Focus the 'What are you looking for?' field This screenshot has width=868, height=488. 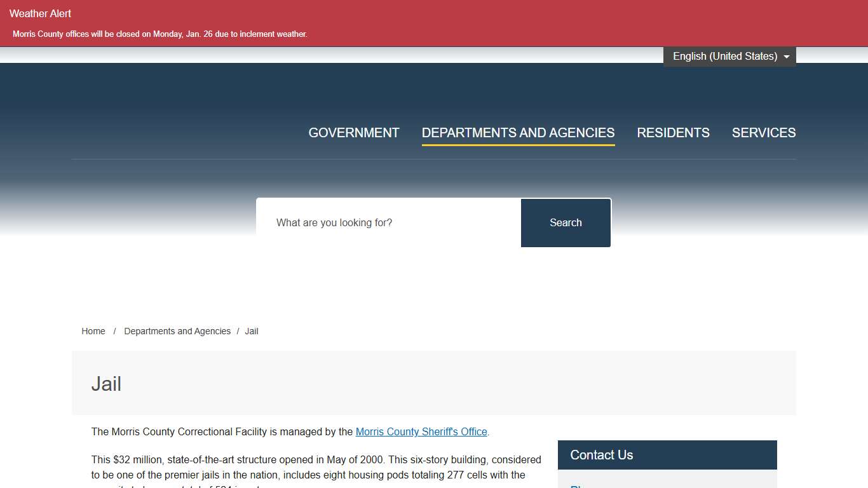point(388,223)
